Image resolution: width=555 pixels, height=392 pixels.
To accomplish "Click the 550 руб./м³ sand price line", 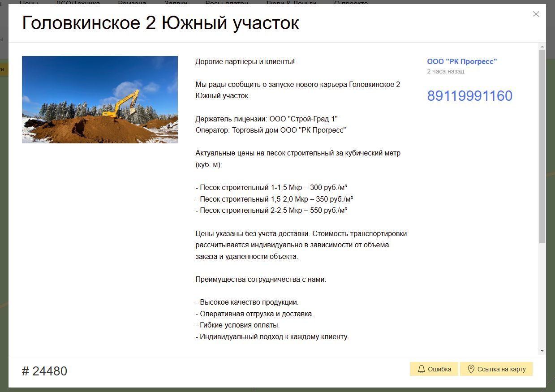I will (x=271, y=210).
